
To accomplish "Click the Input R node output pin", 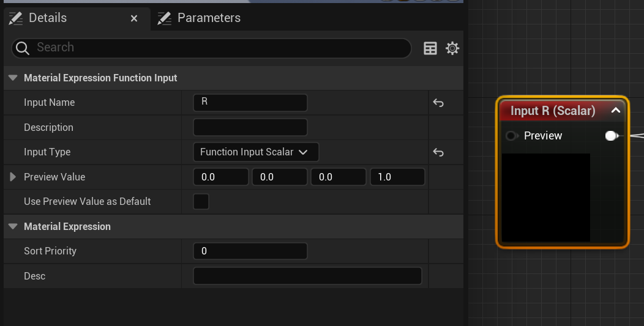I will (x=612, y=136).
